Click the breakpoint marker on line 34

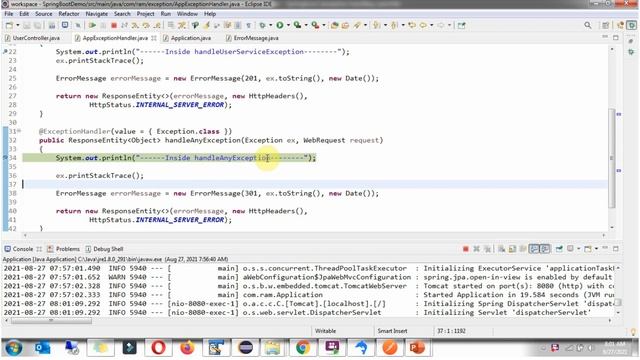point(5,158)
